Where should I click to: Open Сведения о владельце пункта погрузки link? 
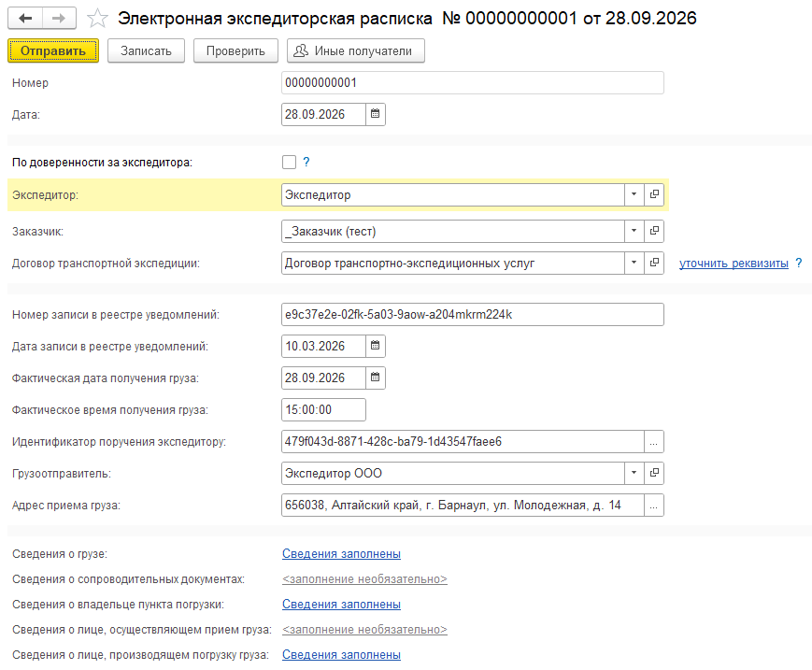(x=341, y=605)
